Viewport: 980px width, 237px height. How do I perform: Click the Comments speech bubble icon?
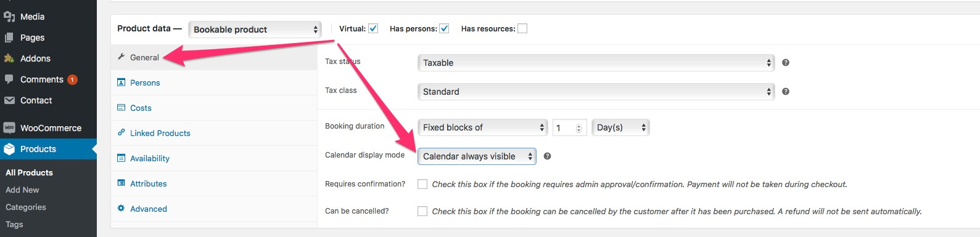[x=9, y=79]
